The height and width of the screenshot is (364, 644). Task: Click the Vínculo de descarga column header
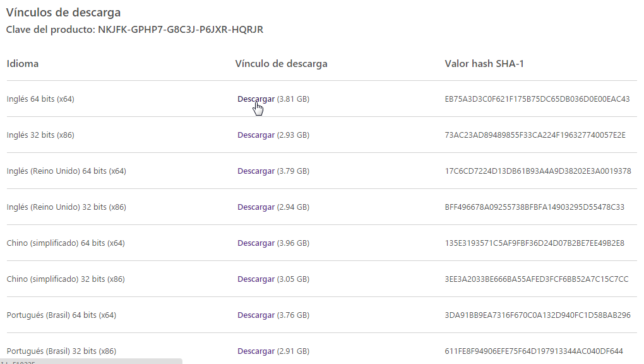[x=281, y=64]
